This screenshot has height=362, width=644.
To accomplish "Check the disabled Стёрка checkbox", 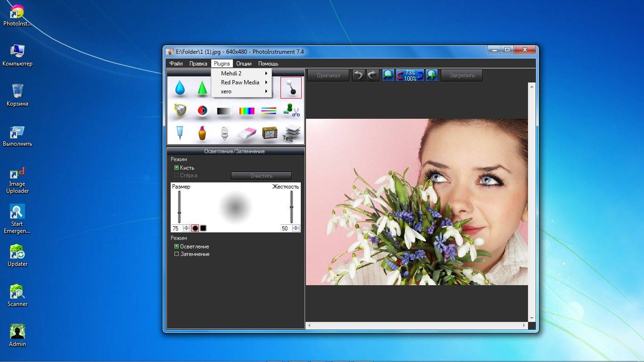I will (x=177, y=175).
